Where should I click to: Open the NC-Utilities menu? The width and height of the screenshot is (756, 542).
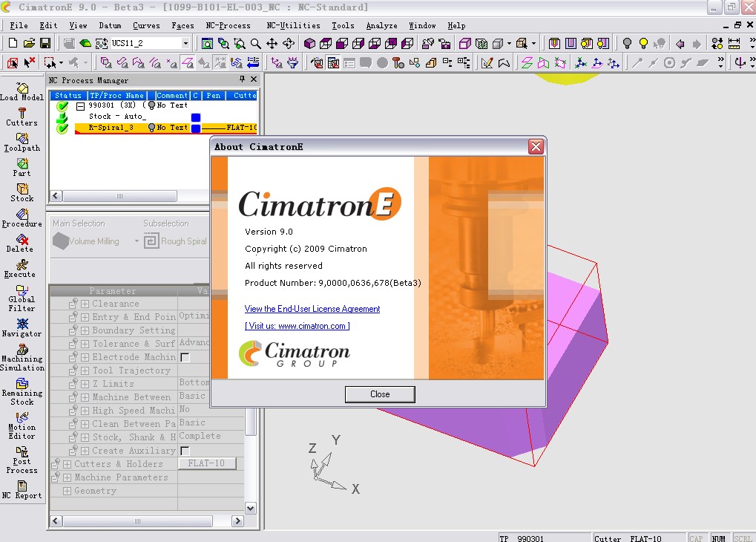tap(293, 25)
